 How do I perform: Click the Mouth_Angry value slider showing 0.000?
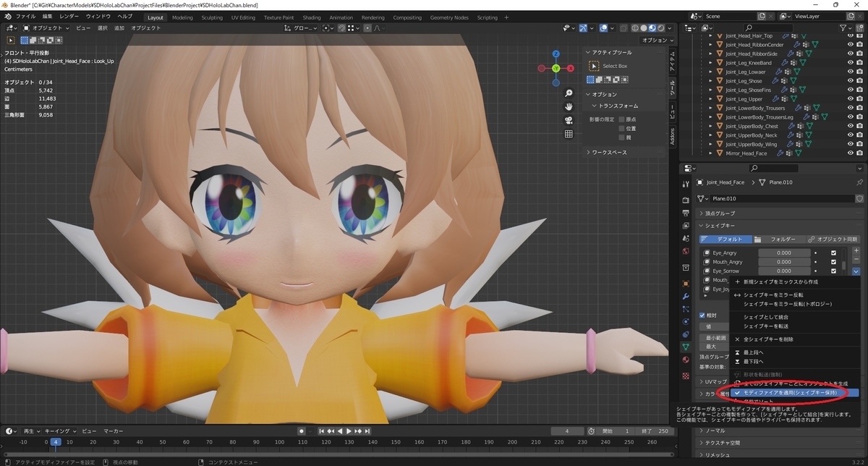(x=783, y=262)
